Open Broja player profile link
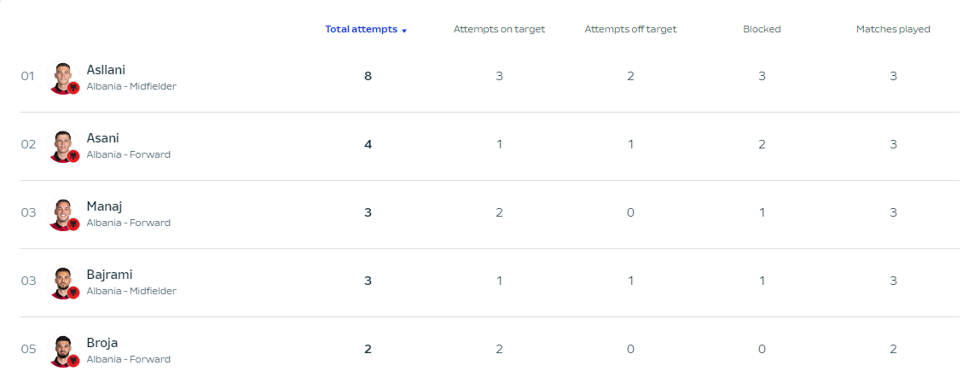980x383 pixels. click(x=102, y=343)
